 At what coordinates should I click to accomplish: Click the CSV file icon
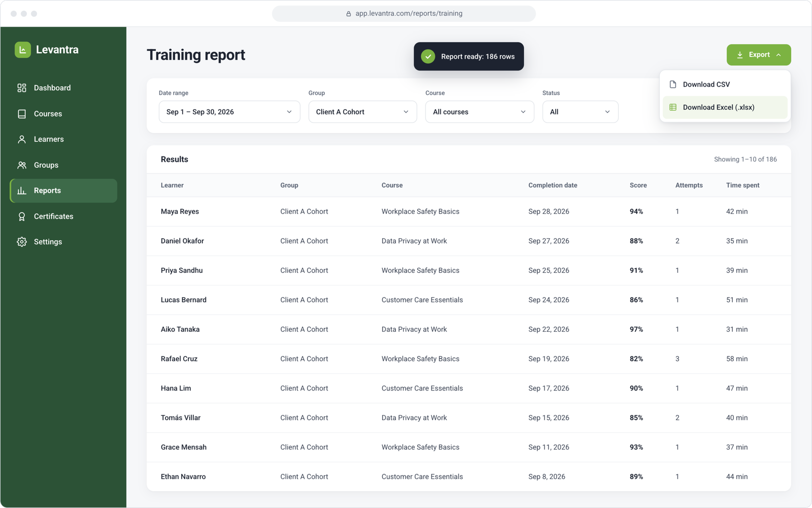673,84
